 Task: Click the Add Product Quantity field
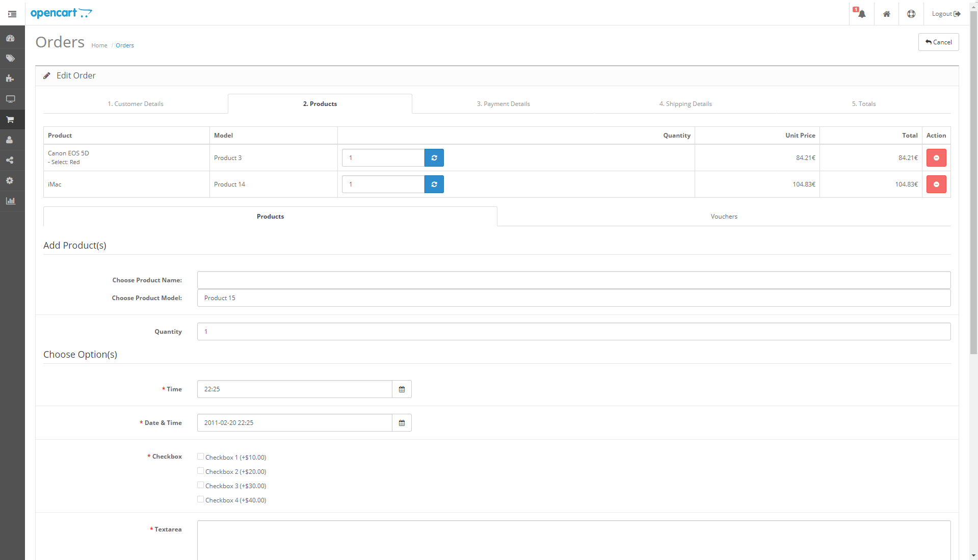574,332
